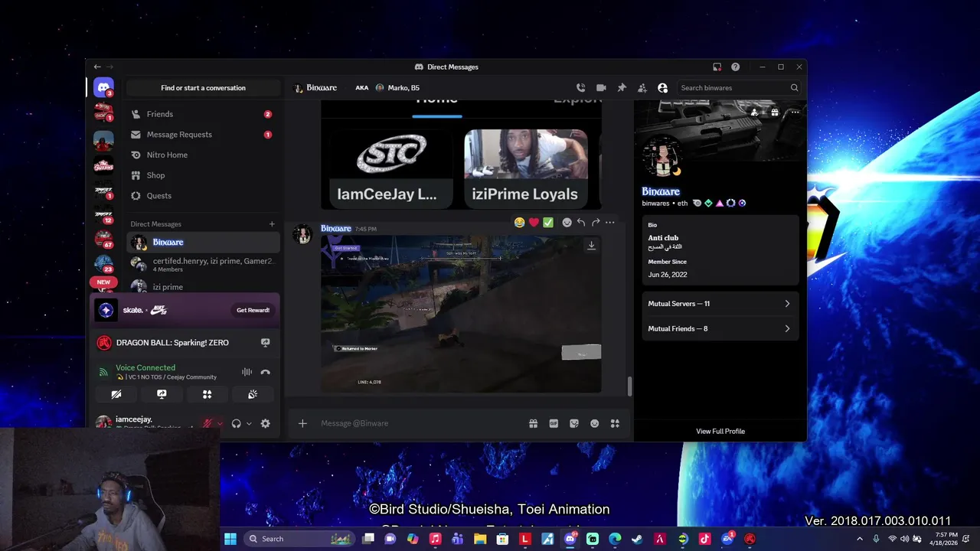Unmute the microphone
Viewport: 980px width, 551px height.
[x=207, y=423]
